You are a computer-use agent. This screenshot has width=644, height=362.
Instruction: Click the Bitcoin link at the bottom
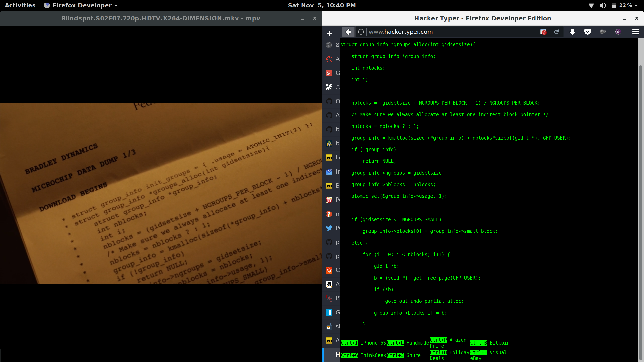click(500, 343)
